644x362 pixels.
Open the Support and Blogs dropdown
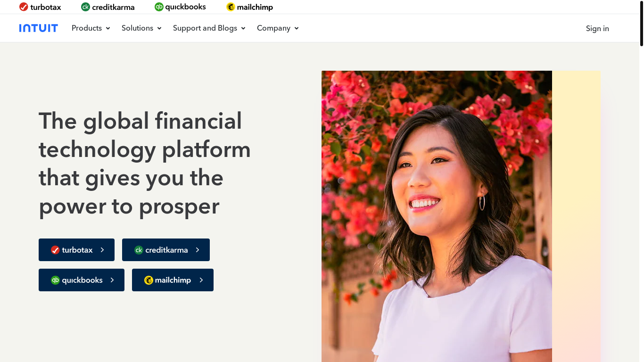pos(209,28)
